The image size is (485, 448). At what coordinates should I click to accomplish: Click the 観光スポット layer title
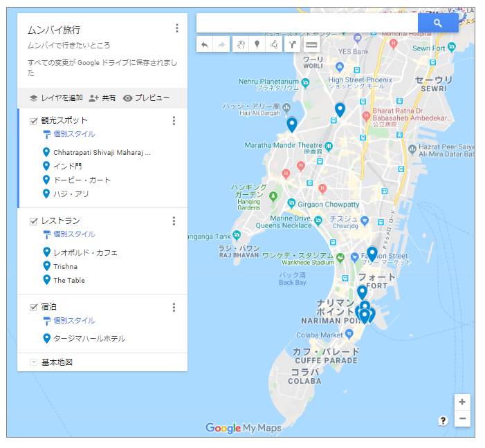[64, 120]
